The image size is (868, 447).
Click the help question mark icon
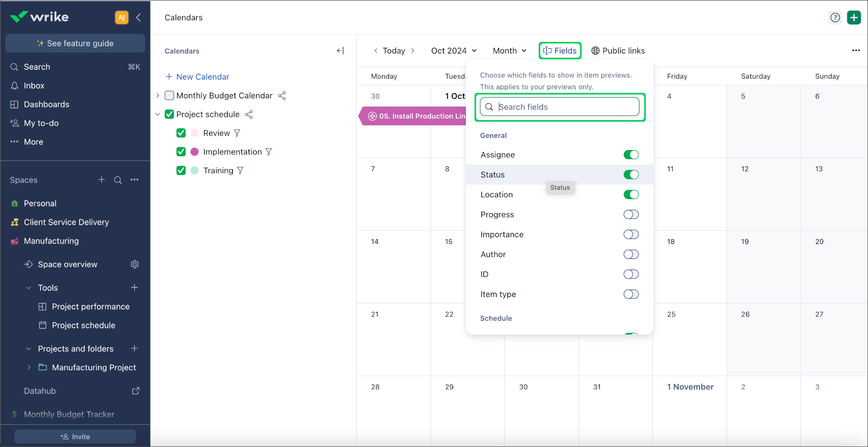(835, 18)
